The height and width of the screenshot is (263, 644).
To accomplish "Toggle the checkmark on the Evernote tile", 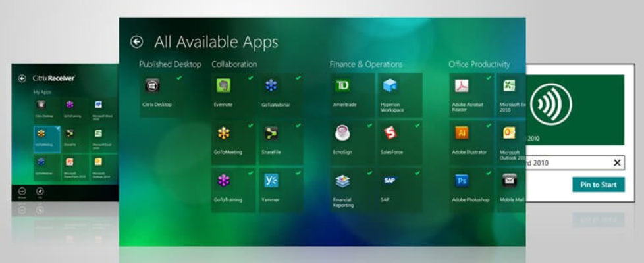I will coord(250,78).
